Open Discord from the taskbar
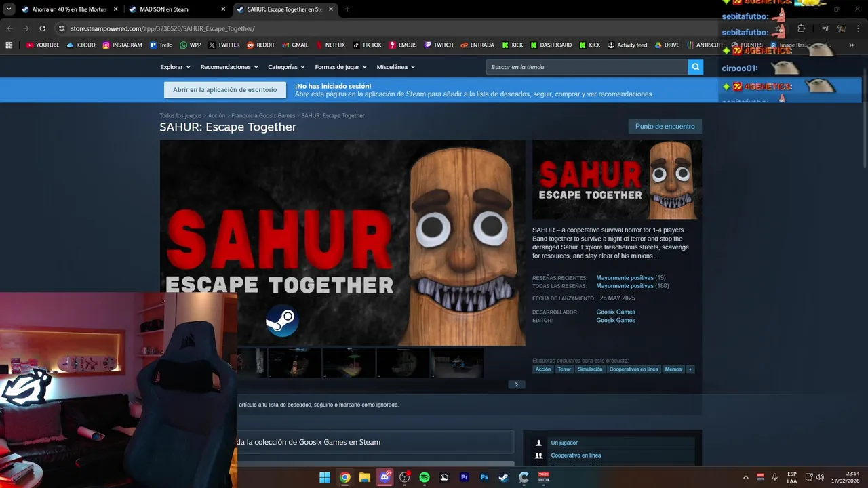Screen dimensions: 868x488 click(385, 477)
